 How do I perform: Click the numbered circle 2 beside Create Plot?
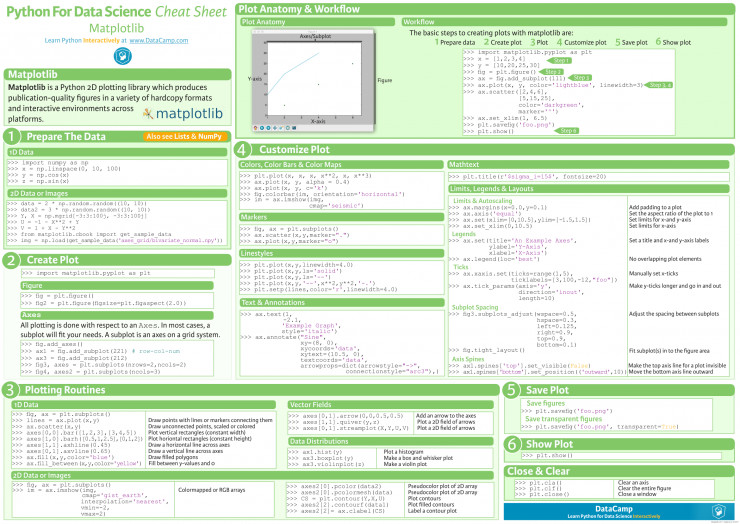(11, 260)
